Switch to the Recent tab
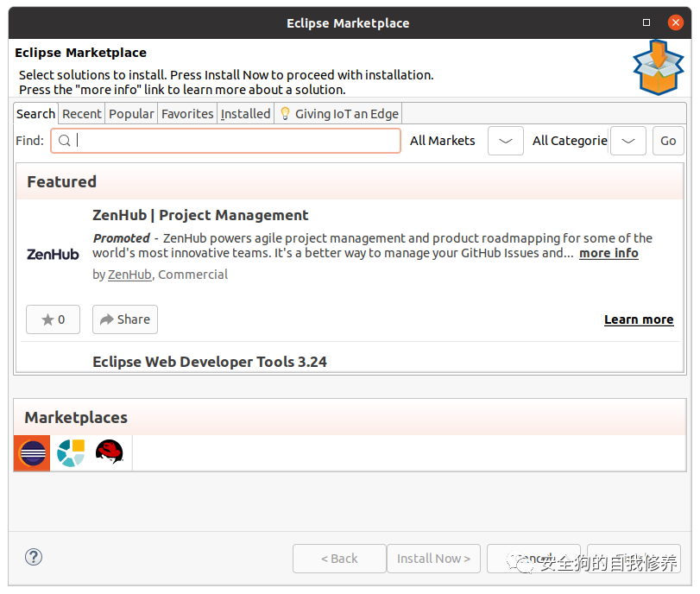The height and width of the screenshot is (594, 700). (82, 114)
